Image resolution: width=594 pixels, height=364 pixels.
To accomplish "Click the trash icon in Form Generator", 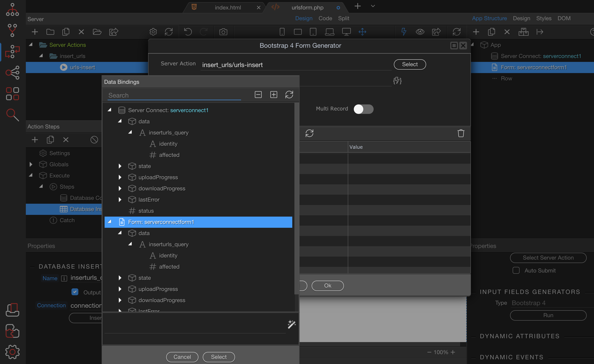I will 461,133.
